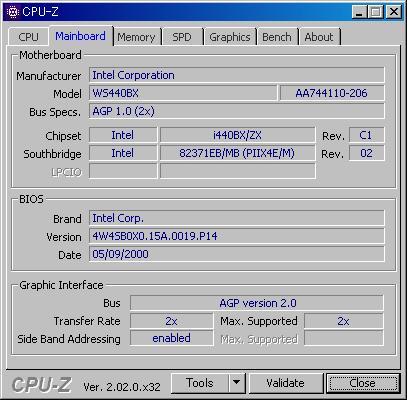
Task: Select the Mainboard tab
Action: point(81,36)
